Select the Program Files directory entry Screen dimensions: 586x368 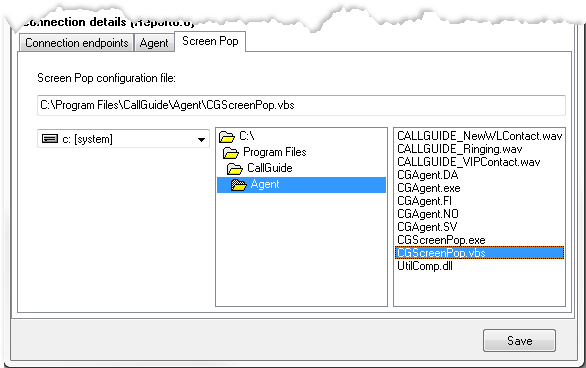coord(275,152)
